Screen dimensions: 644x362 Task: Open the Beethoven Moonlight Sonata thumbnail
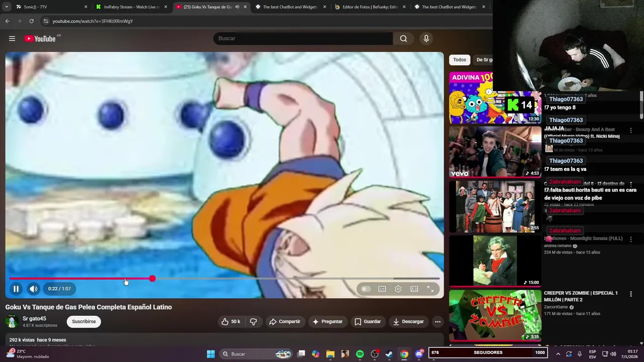pyautogui.click(x=495, y=261)
